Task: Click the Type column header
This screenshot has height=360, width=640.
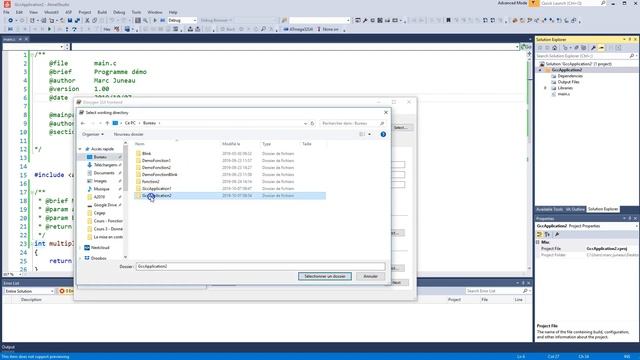Action: pyautogui.click(x=267, y=144)
